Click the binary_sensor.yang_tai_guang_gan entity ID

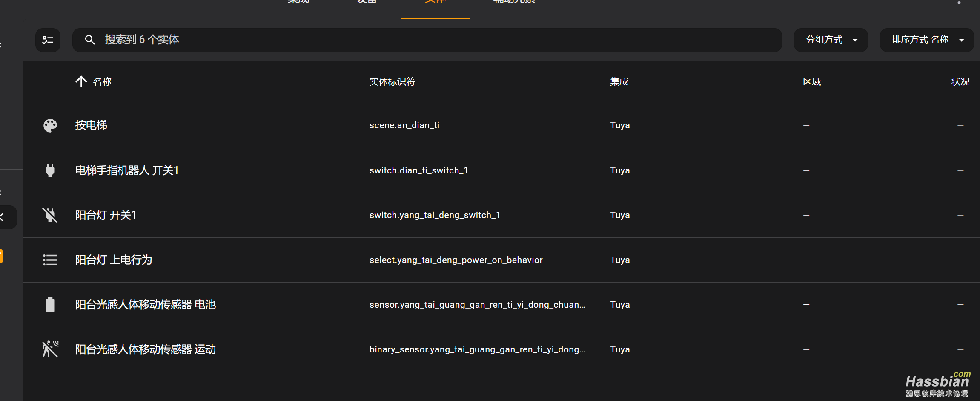tap(477, 349)
